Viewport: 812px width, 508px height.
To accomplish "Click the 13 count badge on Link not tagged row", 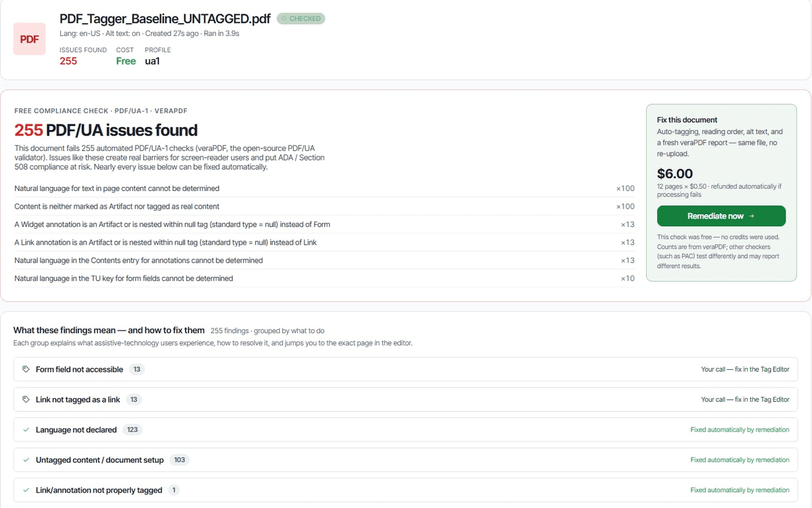I will 134,400.
